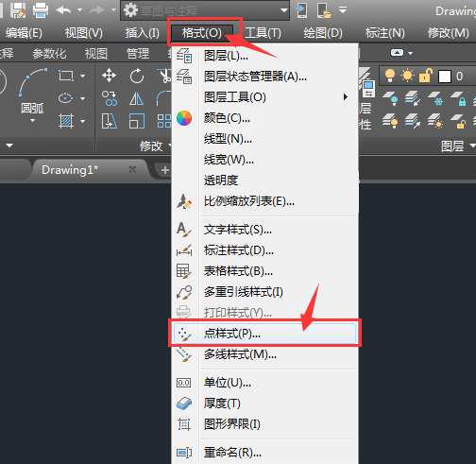This screenshot has height=464, width=476.
Task: Choose 线宽(W)... menu item
Action: point(264,160)
